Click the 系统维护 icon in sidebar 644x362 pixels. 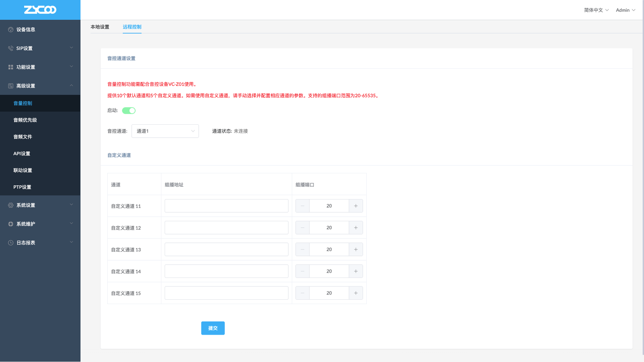(11, 224)
